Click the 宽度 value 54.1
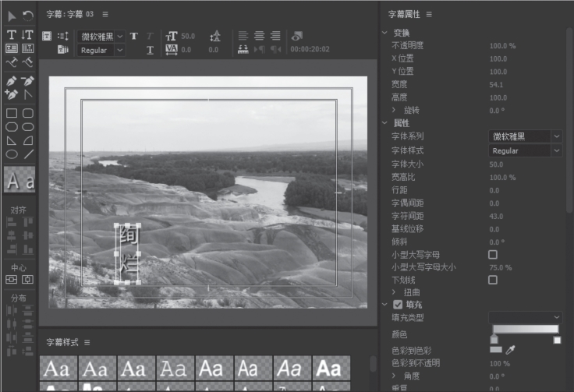The width and height of the screenshot is (574, 392). (x=496, y=84)
